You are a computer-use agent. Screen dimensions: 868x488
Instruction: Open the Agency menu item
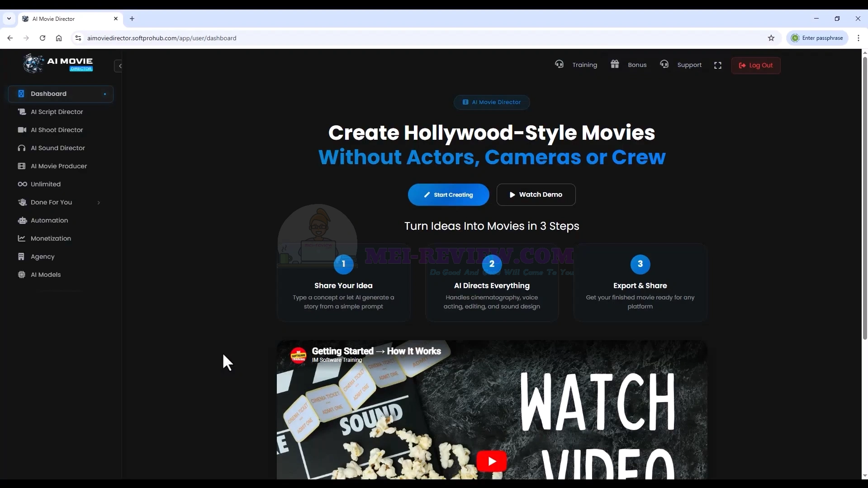point(61,256)
